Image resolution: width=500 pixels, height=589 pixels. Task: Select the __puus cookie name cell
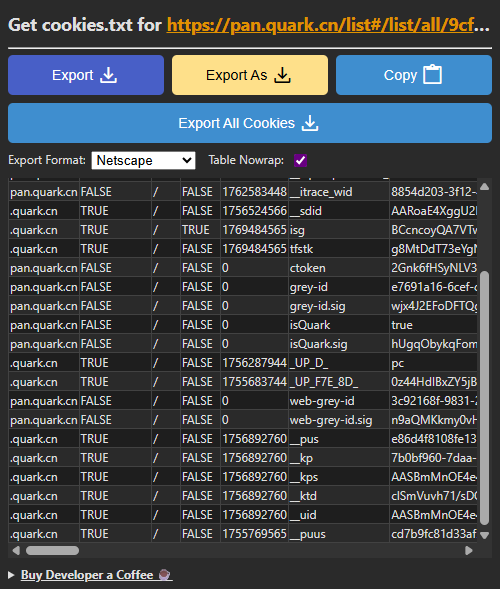click(339, 534)
